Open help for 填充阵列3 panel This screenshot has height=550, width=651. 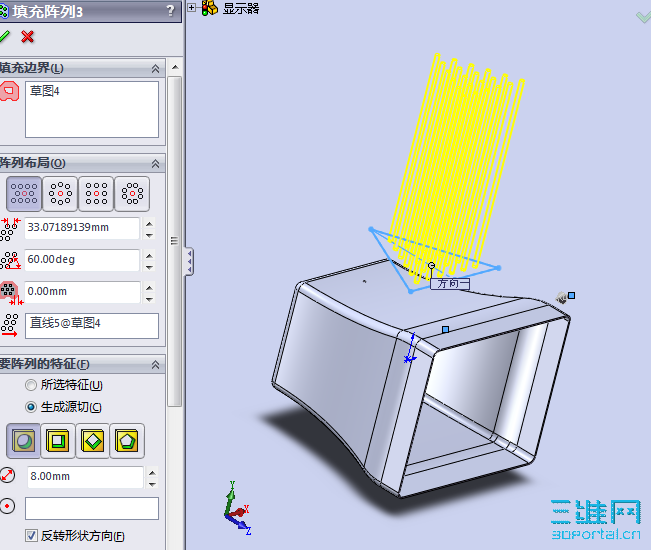pyautogui.click(x=170, y=10)
